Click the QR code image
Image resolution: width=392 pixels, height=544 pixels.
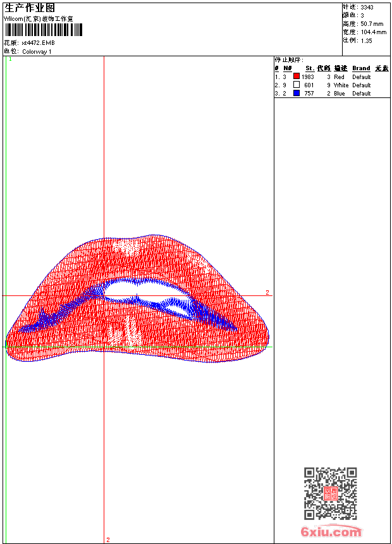[330, 493]
